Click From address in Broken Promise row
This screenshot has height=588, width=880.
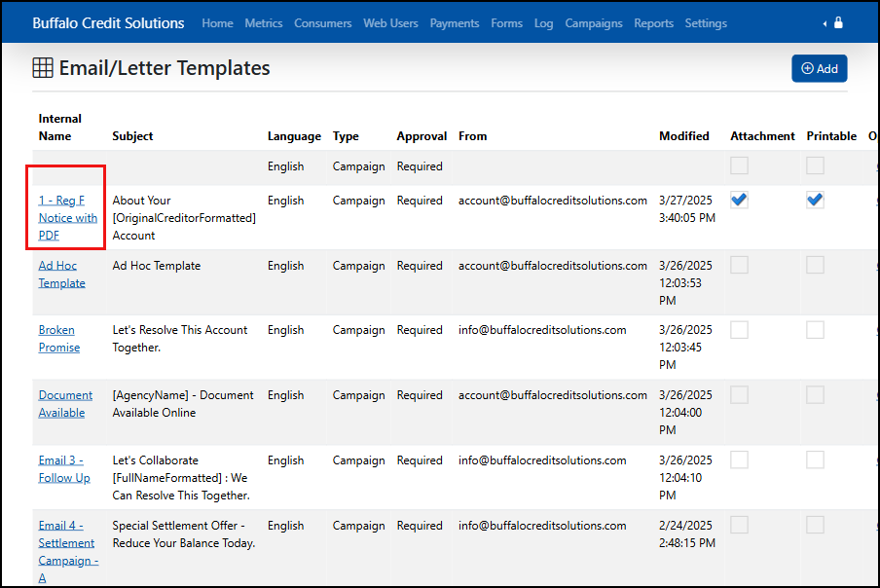542,330
